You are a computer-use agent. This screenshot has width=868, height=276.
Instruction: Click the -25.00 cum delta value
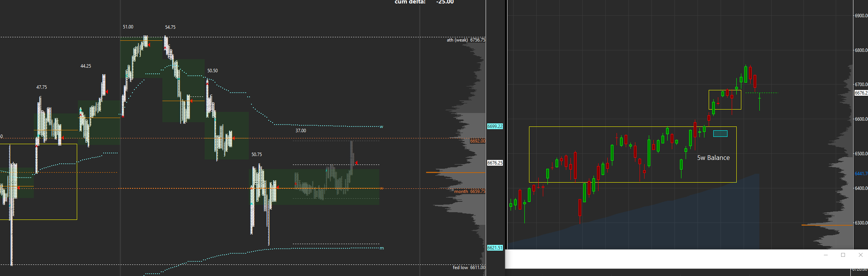(x=445, y=2)
